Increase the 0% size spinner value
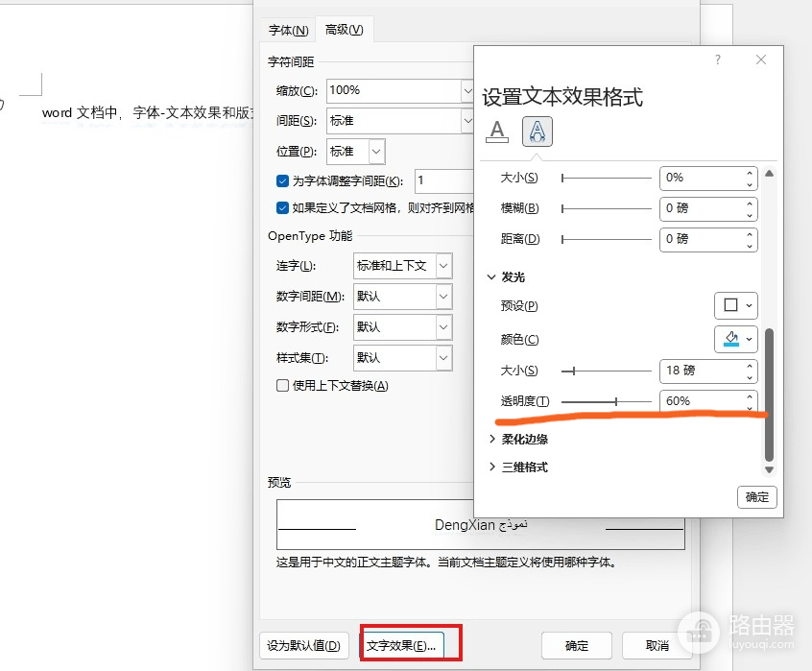This screenshot has height=671, width=812. (750, 173)
